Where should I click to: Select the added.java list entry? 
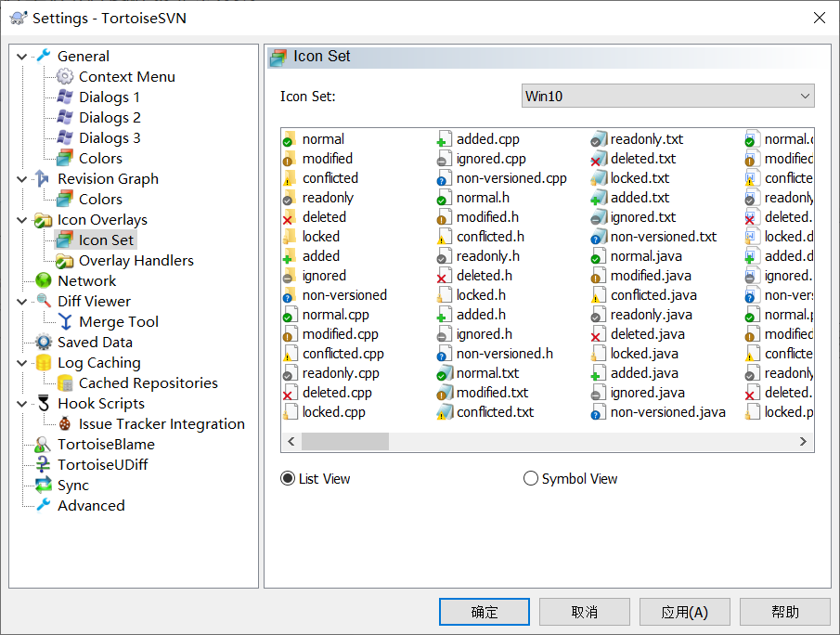click(x=644, y=373)
